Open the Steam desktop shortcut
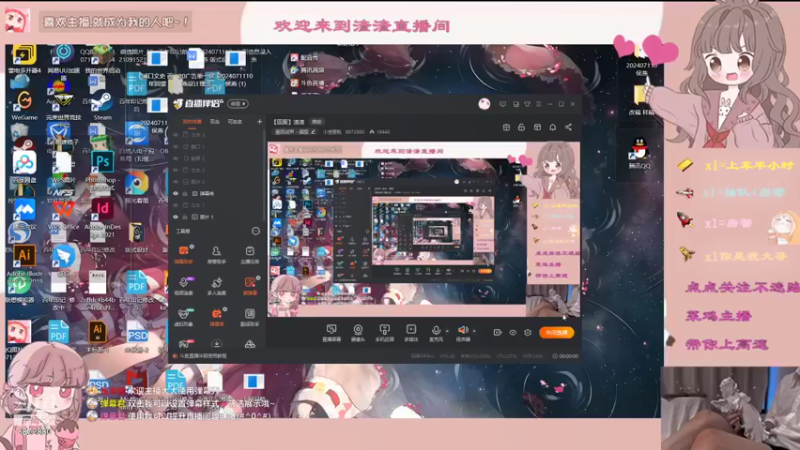 [x=103, y=106]
